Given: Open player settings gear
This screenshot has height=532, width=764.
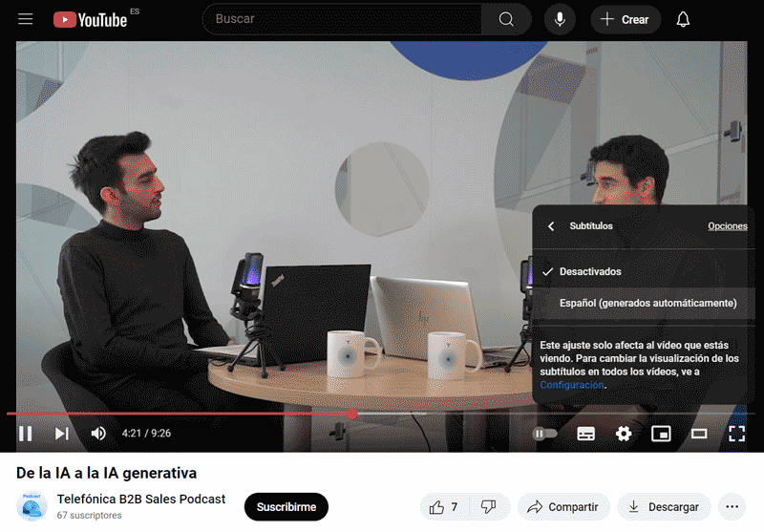Looking at the screenshot, I should 624,434.
